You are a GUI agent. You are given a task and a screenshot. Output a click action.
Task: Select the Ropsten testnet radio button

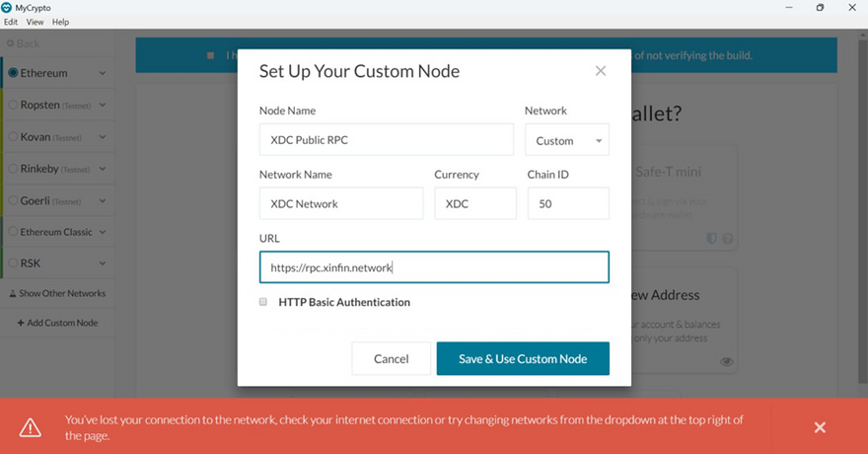pyautogui.click(x=13, y=105)
